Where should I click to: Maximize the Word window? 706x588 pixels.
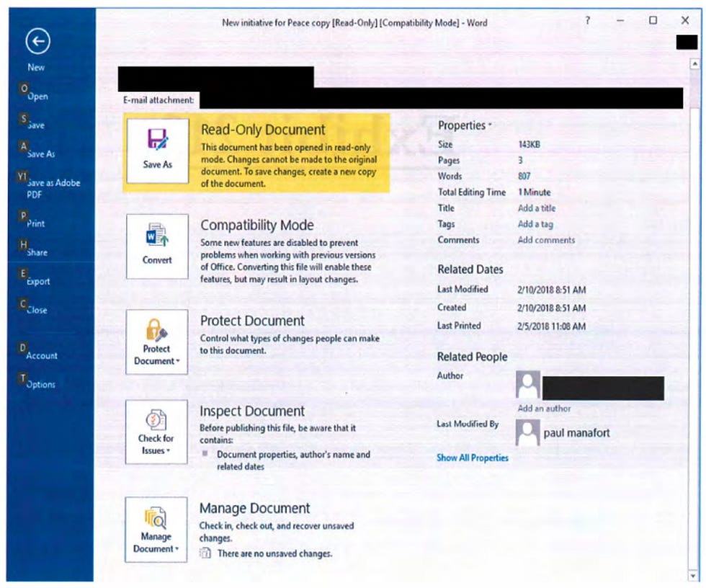coord(653,20)
